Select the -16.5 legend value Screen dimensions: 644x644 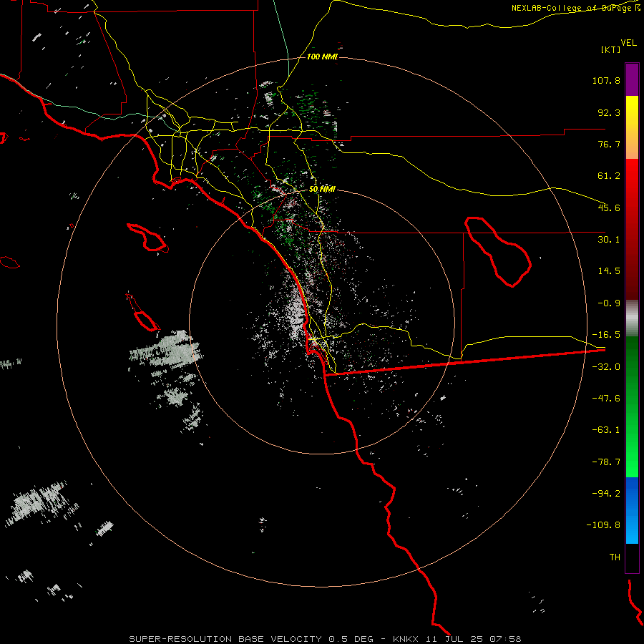click(606, 335)
